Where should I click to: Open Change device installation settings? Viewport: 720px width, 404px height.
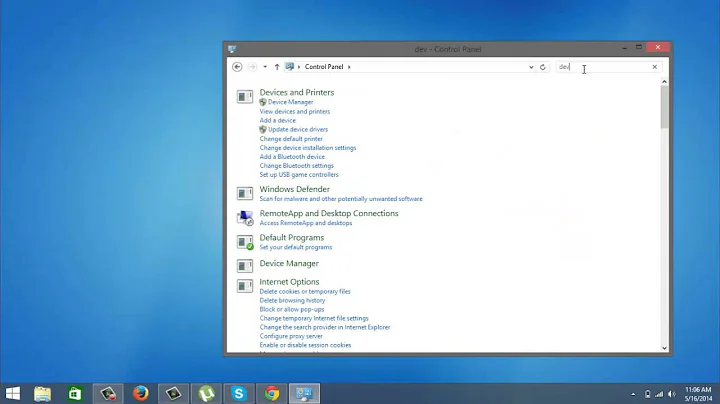(x=308, y=148)
